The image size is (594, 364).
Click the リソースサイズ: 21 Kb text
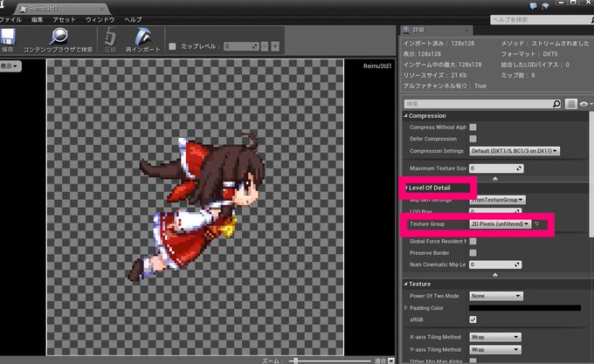pos(435,75)
